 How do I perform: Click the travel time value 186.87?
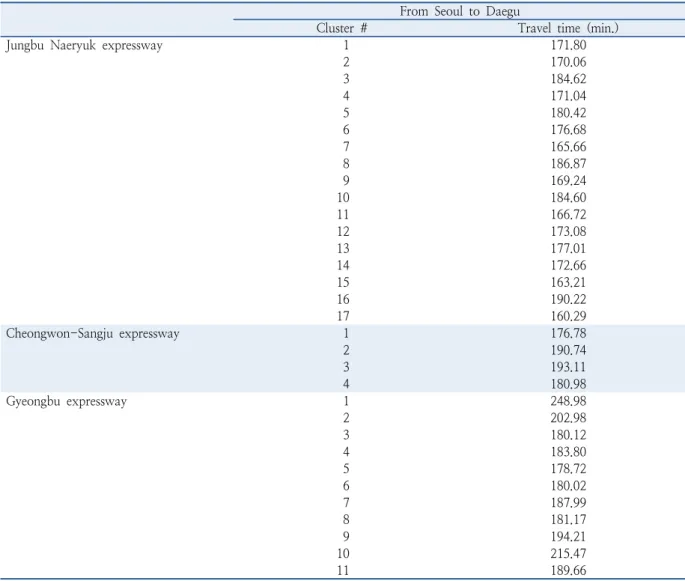568,164
